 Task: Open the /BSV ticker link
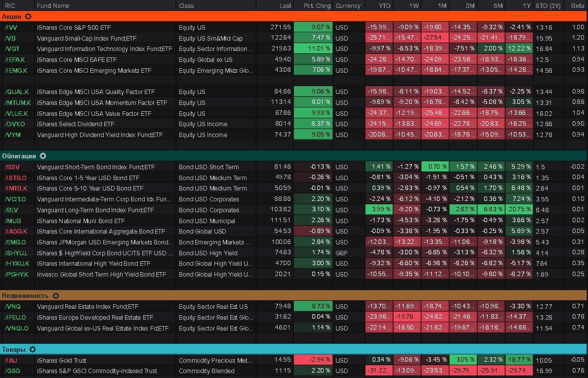tap(12, 167)
